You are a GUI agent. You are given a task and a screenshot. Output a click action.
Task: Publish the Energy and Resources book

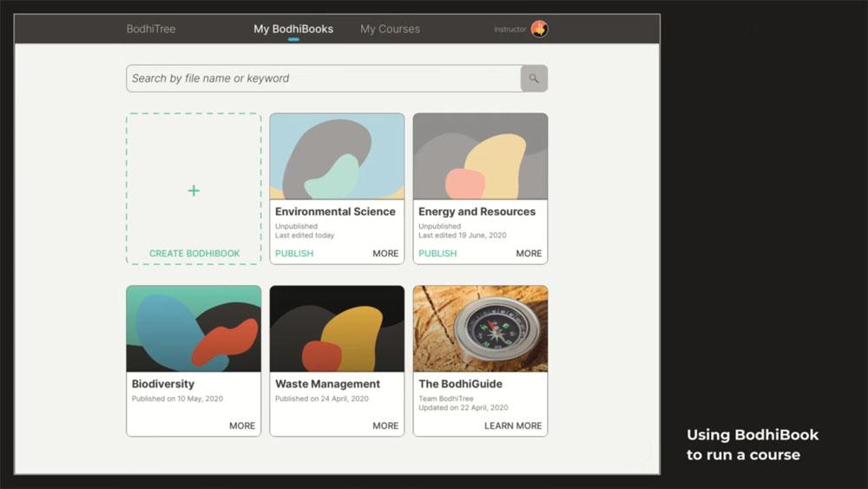[x=437, y=253]
